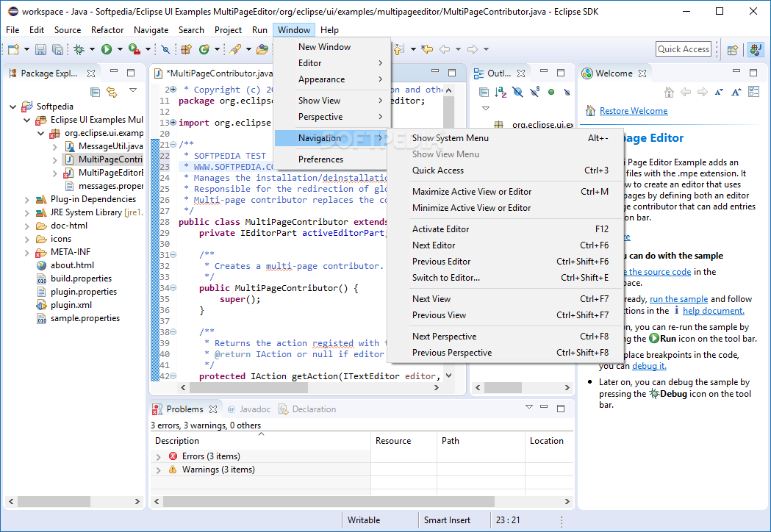Select Quick Access in Navigation submenu

pyautogui.click(x=510, y=170)
